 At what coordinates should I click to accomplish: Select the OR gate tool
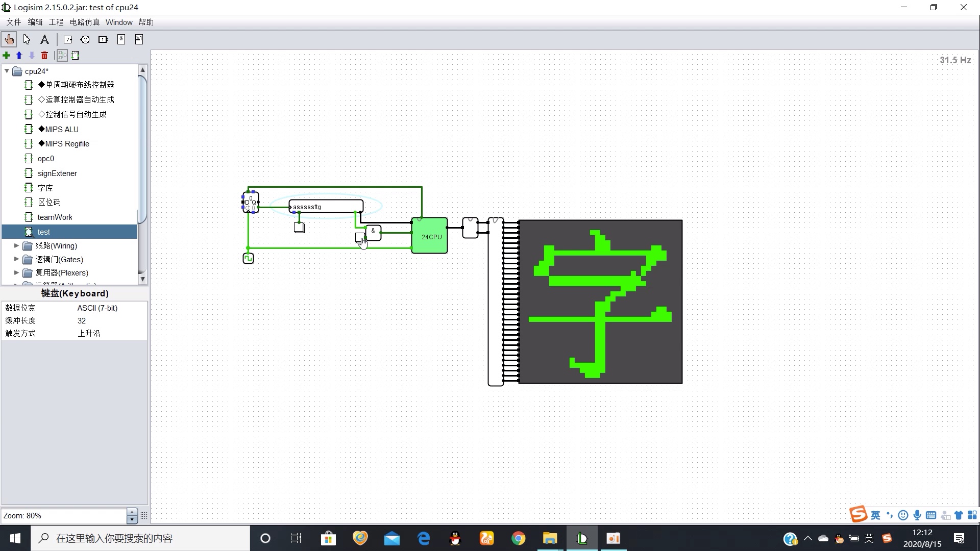click(x=139, y=39)
